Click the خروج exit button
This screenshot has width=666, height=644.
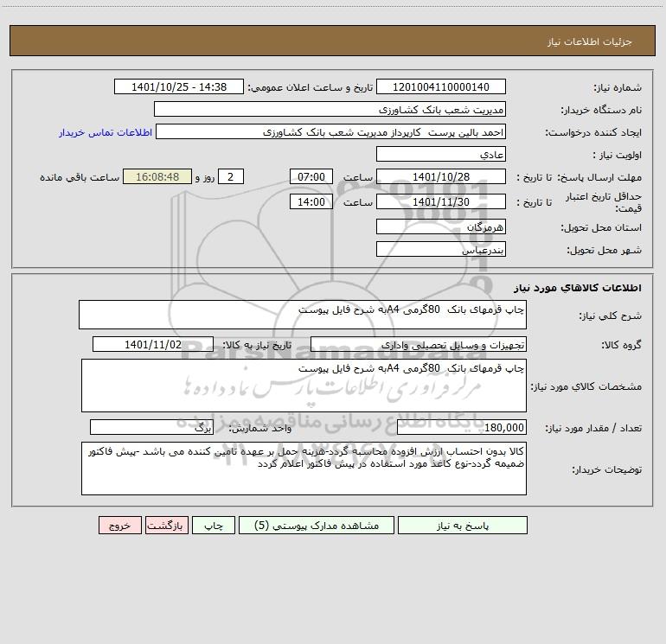[119, 526]
